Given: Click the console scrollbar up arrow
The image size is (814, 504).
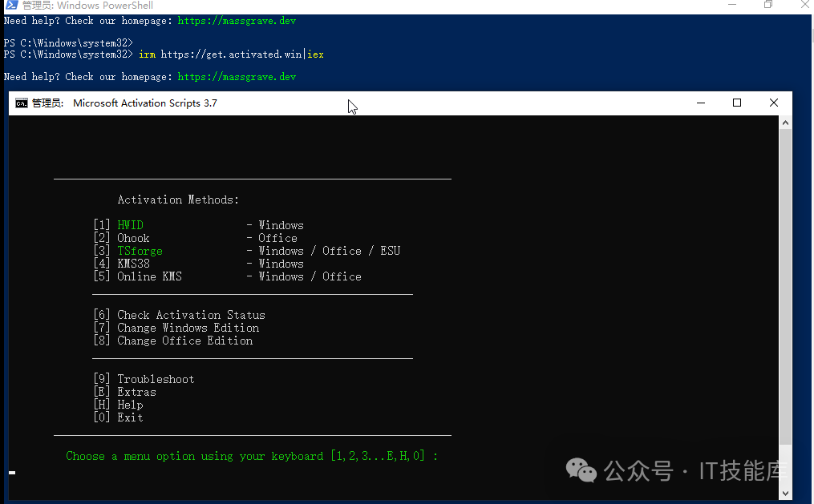Looking at the screenshot, I should 785,123.
